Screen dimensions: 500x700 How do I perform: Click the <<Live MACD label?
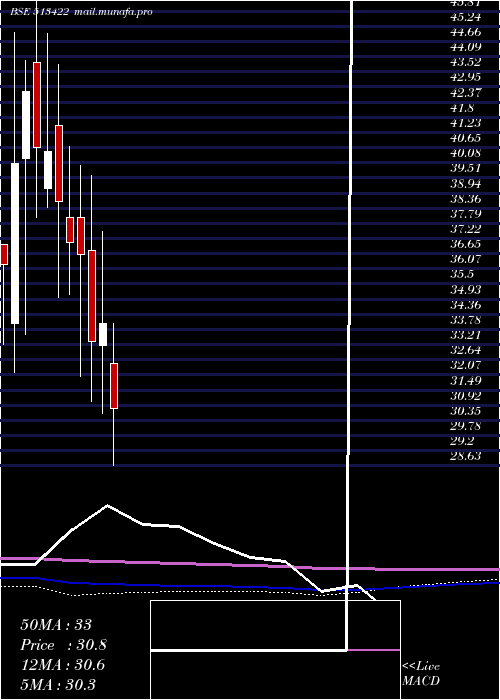pyautogui.click(x=421, y=674)
